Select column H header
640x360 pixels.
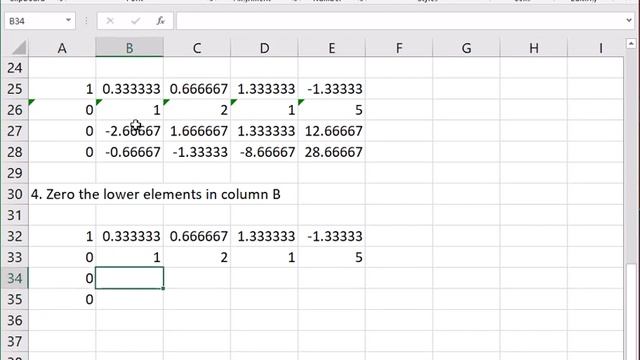pyautogui.click(x=533, y=48)
